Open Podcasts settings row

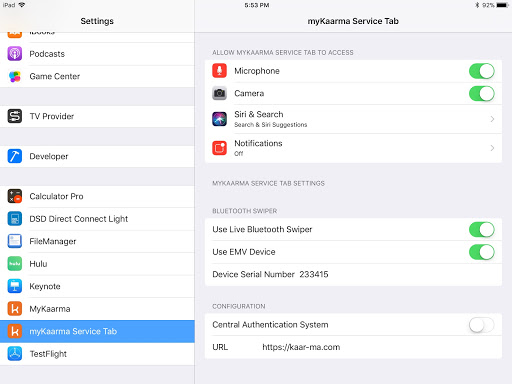[x=97, y=54]
